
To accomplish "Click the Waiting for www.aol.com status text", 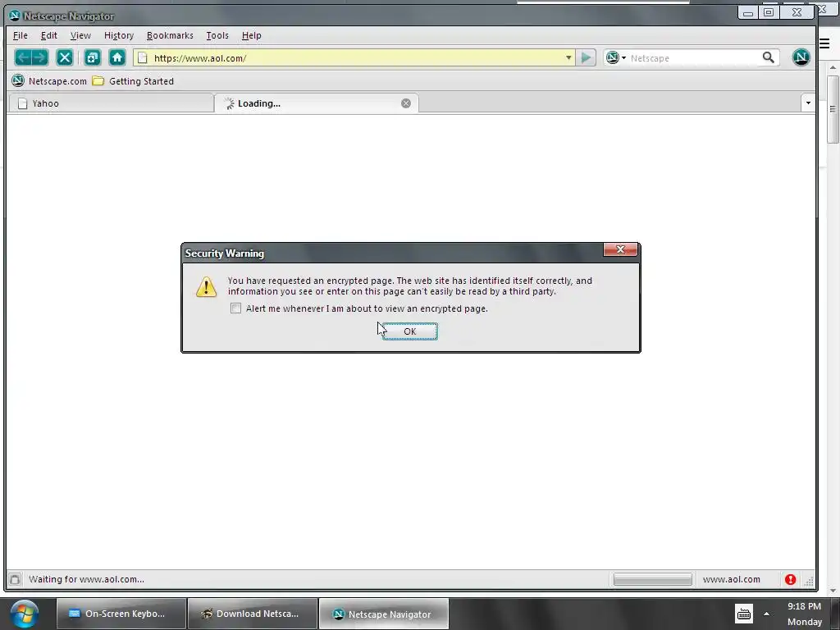I will (86, 579).
